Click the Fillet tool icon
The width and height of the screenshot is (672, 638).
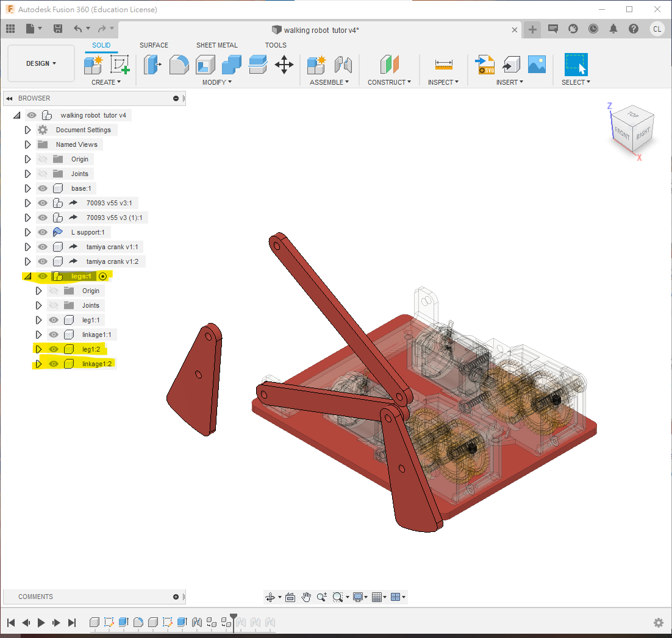[x=179, y=64]
